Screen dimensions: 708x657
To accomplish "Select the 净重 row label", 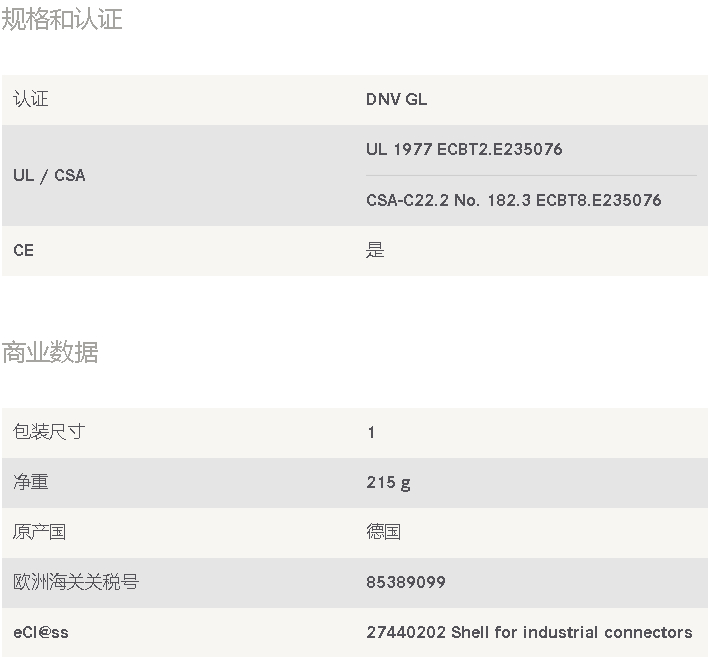I will pyautogui.click(x=31, y=482).
